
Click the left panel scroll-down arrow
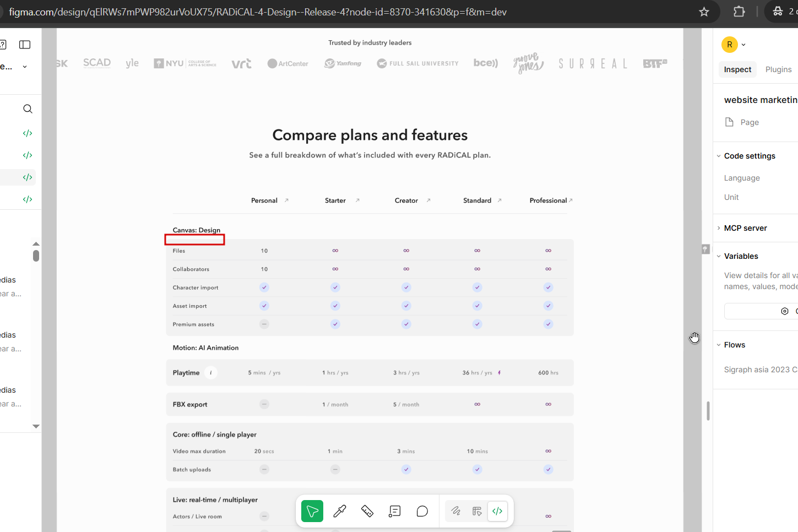pos(36,426)
